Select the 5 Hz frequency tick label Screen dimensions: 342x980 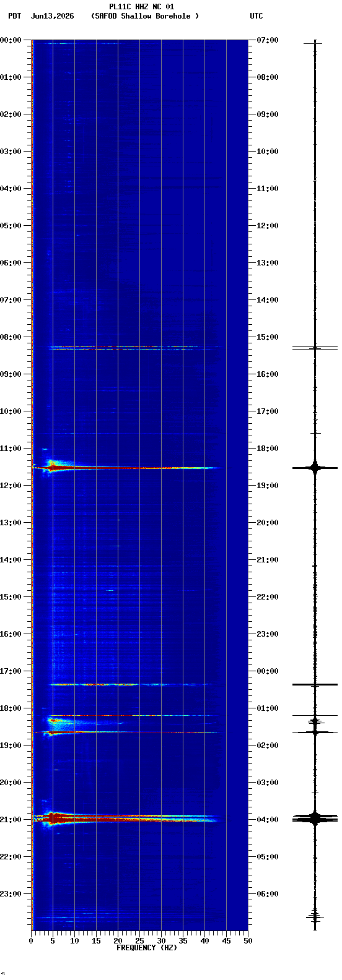click(53, 941)
